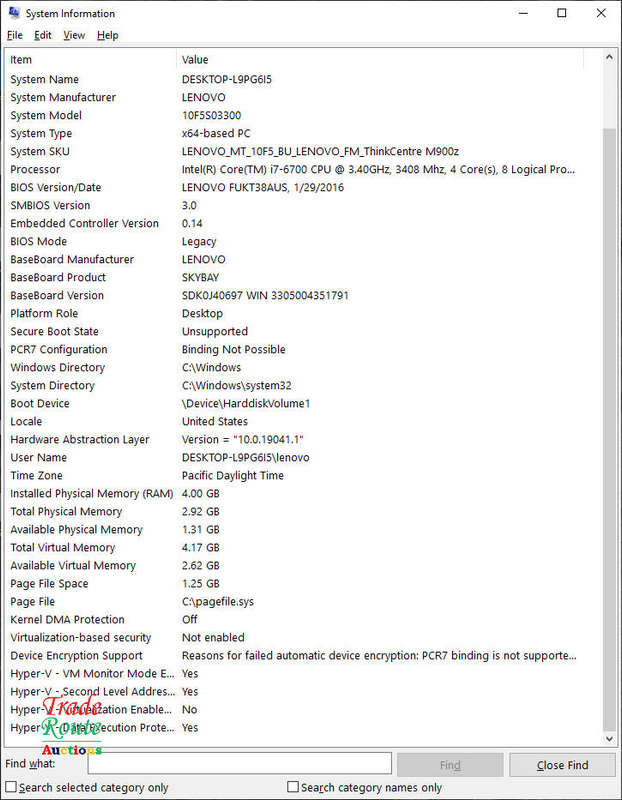Enable Search selected category only checkbox
622x800 pixels.
point(11,787)
